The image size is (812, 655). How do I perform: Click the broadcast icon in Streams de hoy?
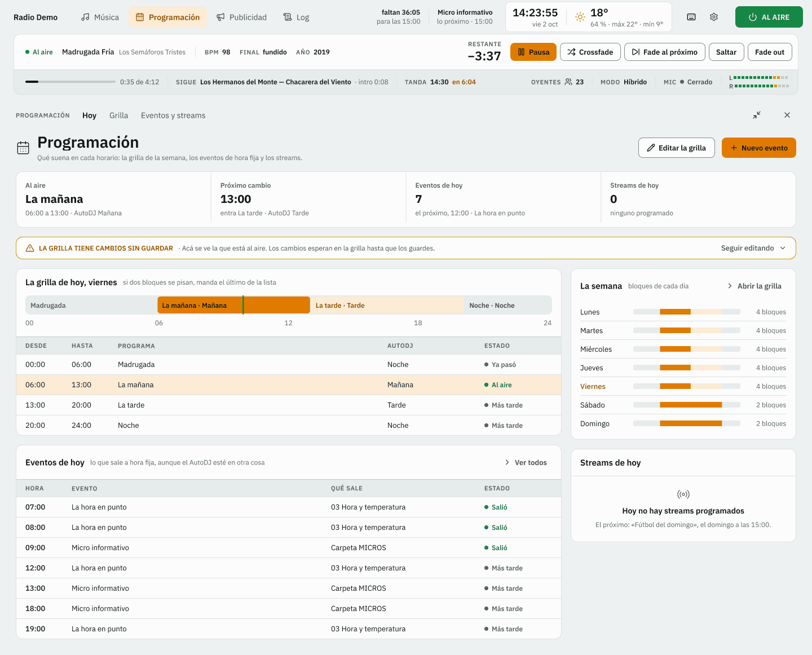683,494
